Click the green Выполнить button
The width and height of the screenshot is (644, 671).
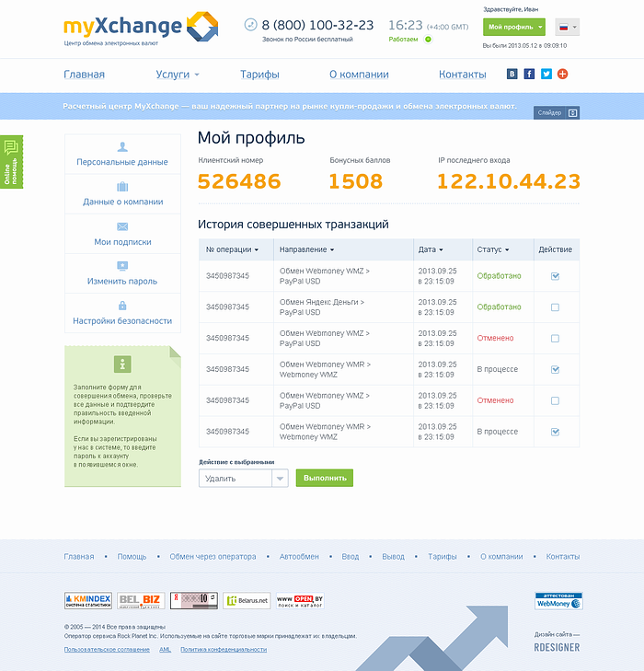coord(325,478)
